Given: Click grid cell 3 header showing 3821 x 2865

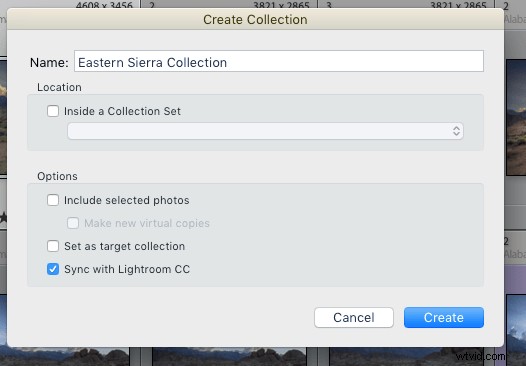Looking at the screenshot, I should click(406, 4).
